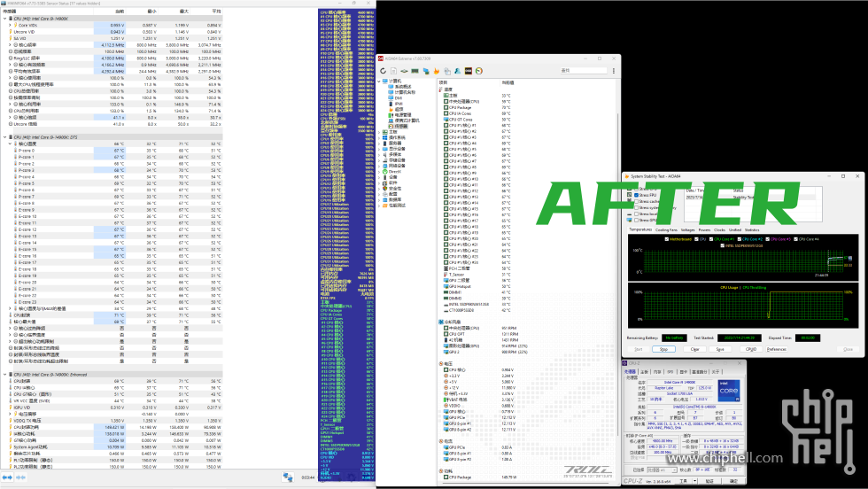
Task: Click the Save button in stability test
Action: pyautogui.click(x=720, y=349)
